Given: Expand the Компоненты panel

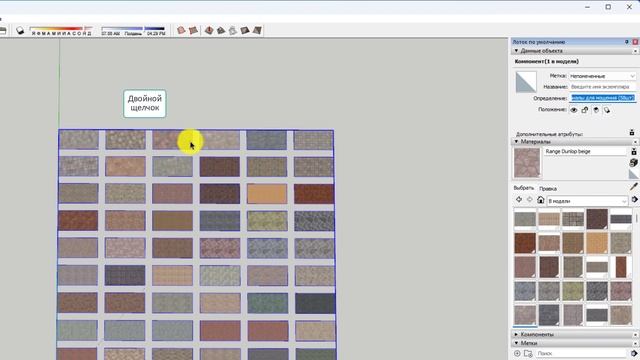Looking at the screenshot, I should (516, 334).
